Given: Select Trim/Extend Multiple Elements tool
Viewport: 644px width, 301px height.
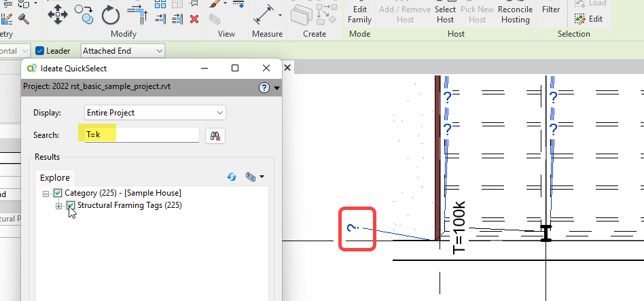Looking at the screenshot, I should click(177, 19).
